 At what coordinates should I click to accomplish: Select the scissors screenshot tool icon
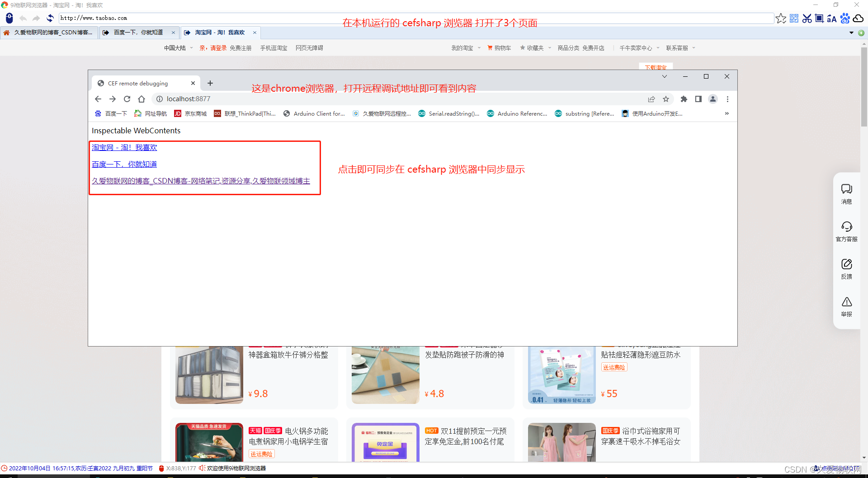pyautogui.click(x=807, y=18)
